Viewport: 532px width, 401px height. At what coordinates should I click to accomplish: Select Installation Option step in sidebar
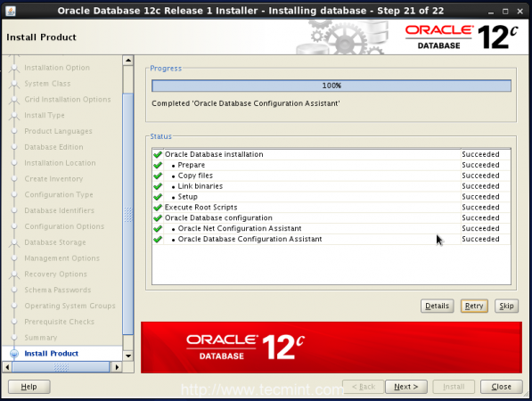57,68
